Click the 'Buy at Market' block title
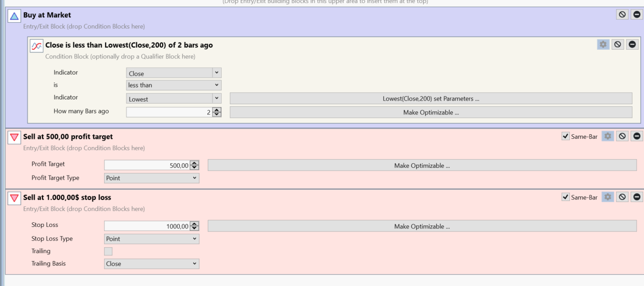This screenshot has height=286, width=644. [47, 15]
